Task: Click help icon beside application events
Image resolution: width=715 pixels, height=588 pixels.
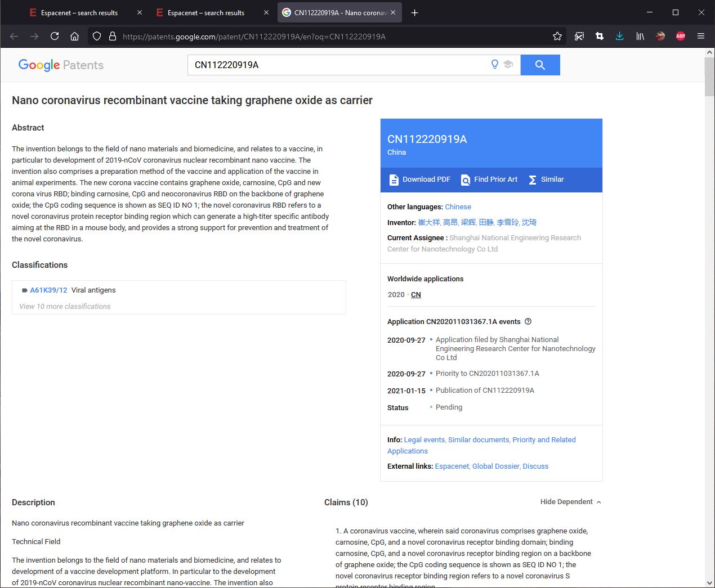Action: 528,321
